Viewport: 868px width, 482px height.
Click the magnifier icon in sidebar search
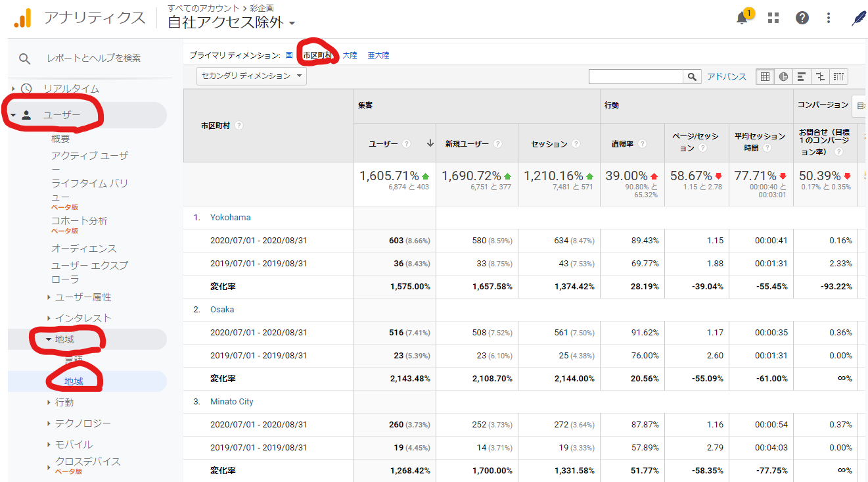(x=25, y=59)
